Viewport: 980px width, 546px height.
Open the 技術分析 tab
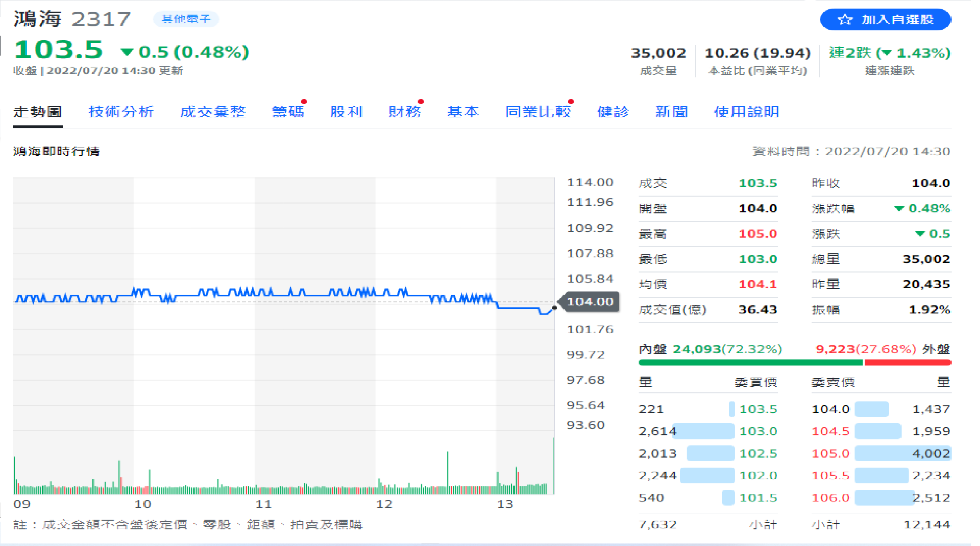pyautogui.click(x=121, y=112)
